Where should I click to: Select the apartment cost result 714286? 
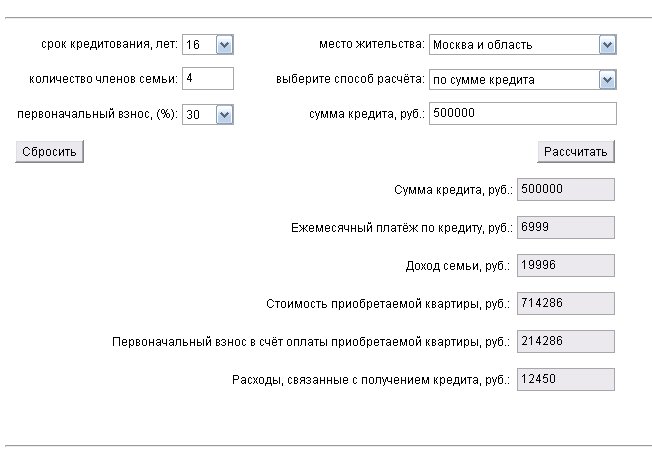coord(565,304)
